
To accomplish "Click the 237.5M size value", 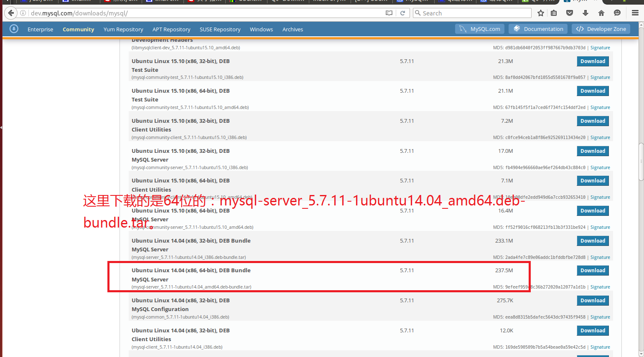I will pos(504,271).
